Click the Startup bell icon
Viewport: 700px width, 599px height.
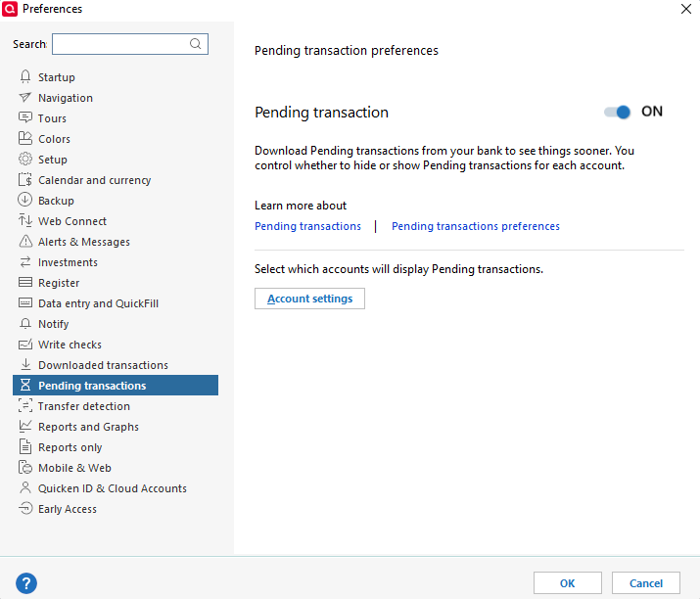(x=25, y=76)
